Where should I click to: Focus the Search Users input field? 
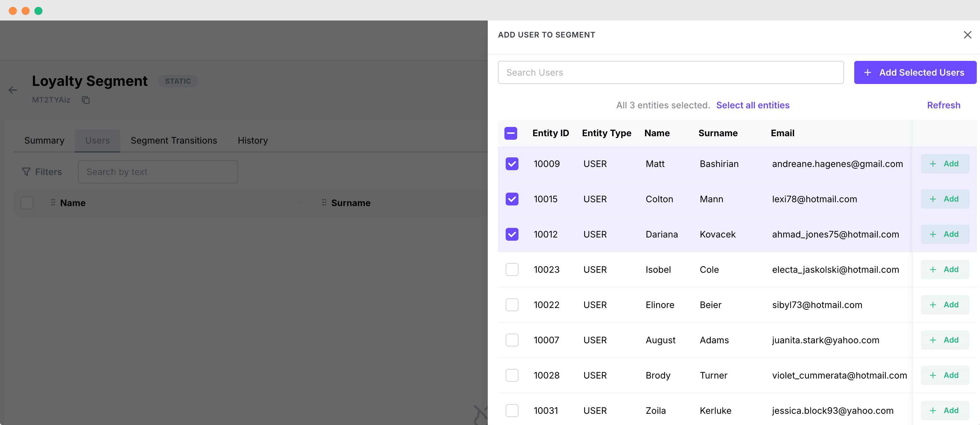[670, 72]
